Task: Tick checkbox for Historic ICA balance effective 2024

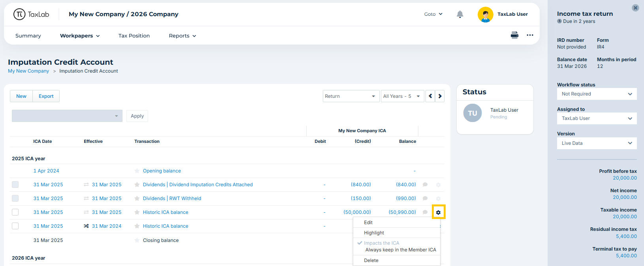Action: pyautogui.click(x=15, y=226)
